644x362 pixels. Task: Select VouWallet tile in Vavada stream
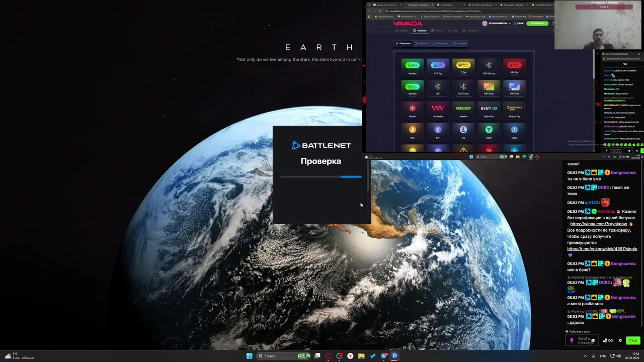(438, 110)
